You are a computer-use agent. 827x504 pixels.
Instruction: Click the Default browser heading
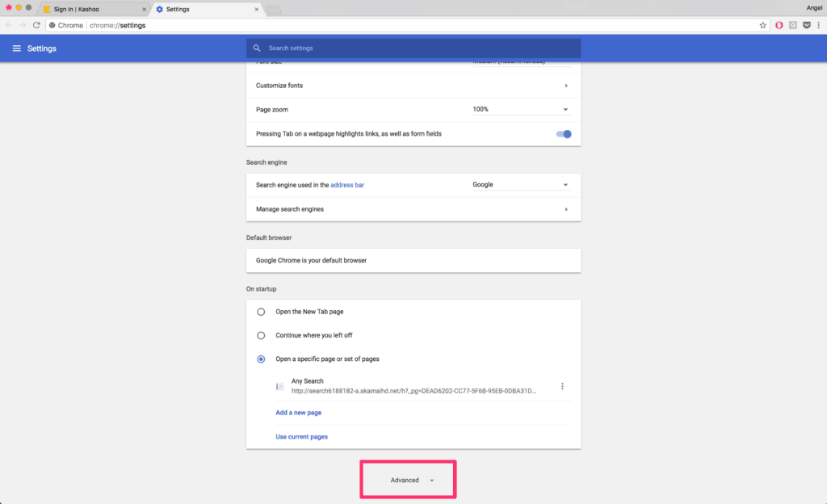click(269, 237)
